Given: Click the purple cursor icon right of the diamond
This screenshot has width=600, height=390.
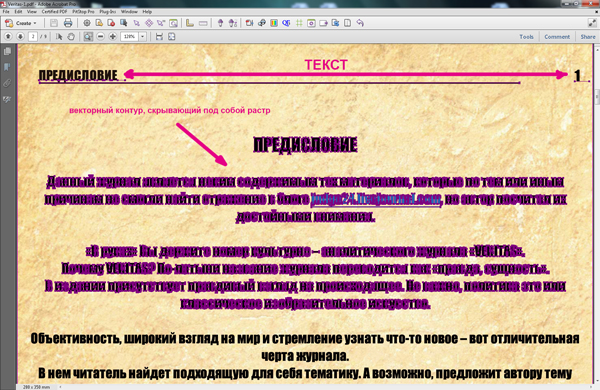Looking at the screenshot, I should pos(161,23).
